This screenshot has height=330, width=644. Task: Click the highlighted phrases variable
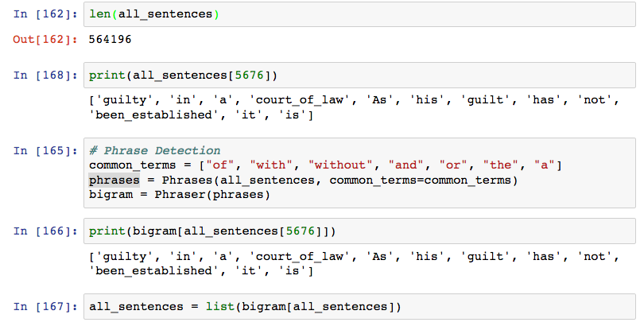pos(114,181)
